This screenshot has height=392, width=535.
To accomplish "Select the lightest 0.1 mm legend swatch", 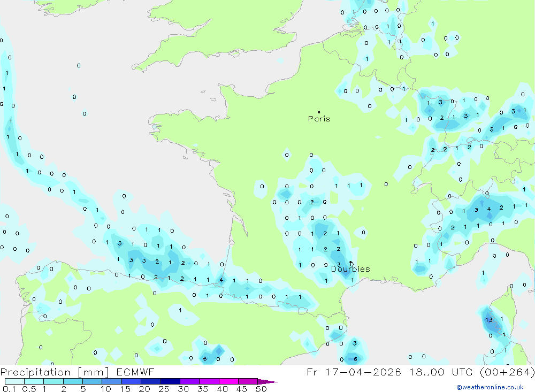I will pyautogui.click(x=14, y=381).
